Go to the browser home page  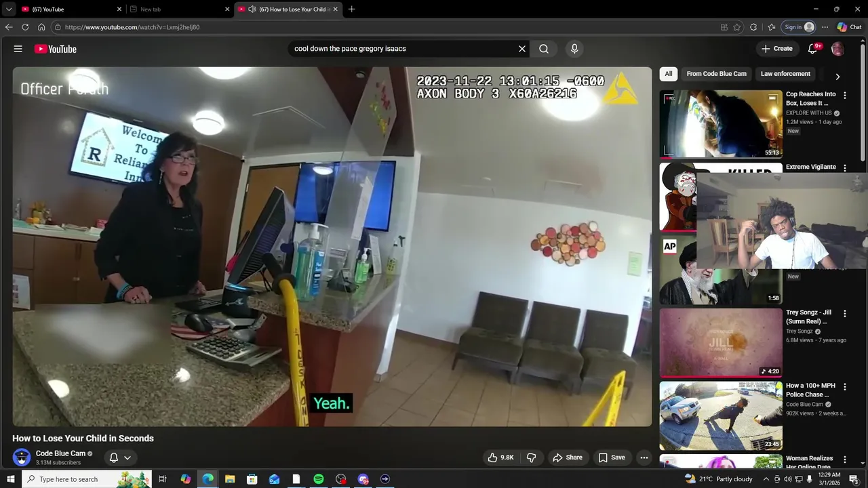(41, 27)
